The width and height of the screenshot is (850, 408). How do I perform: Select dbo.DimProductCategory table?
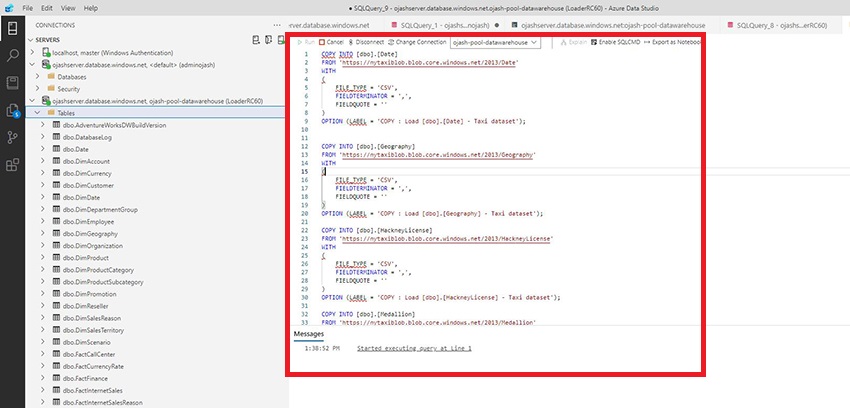pos(98,270)
